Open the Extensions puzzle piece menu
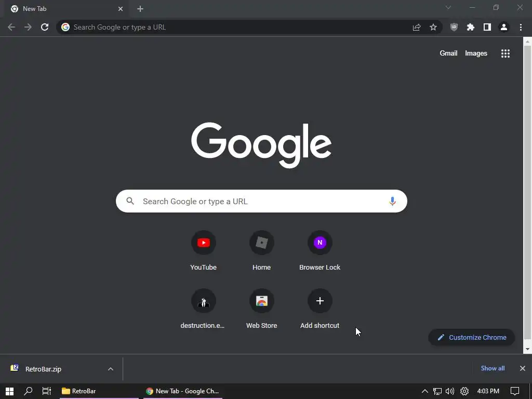The image size is (532, 399). point(471,27)
